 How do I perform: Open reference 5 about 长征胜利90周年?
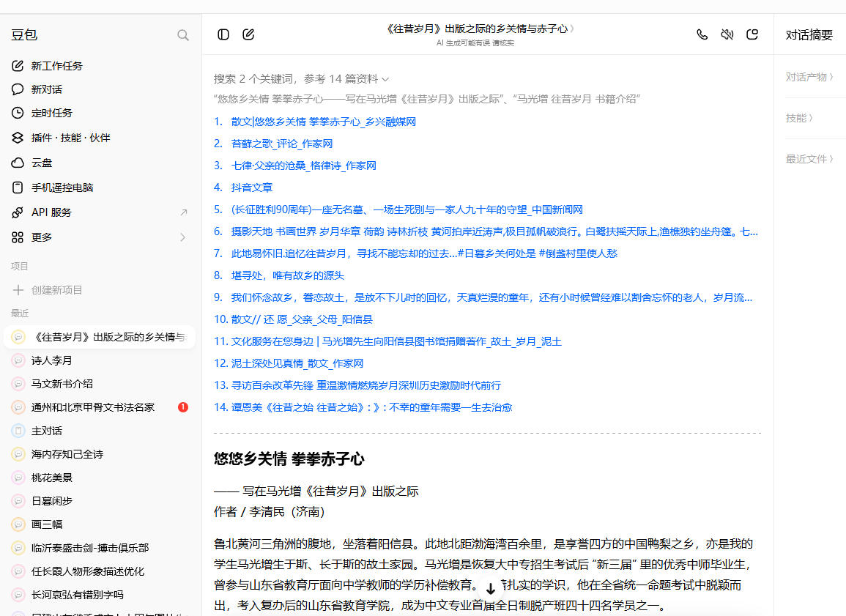[407, 209]
